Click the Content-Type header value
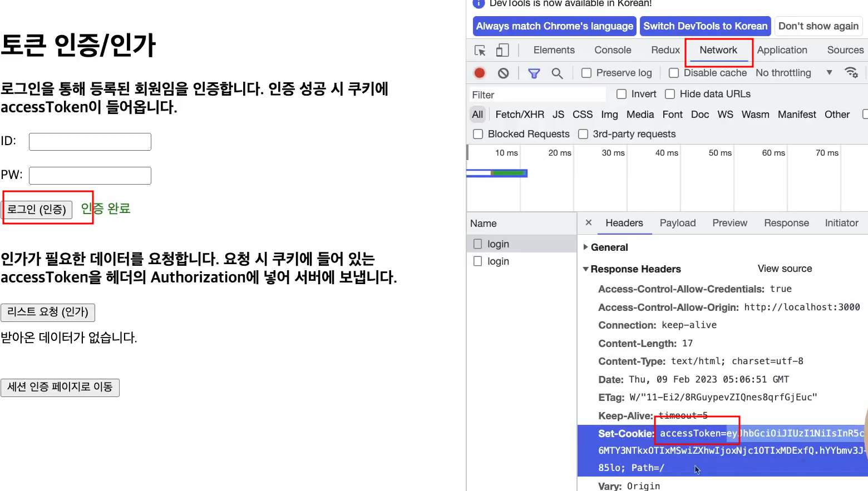 tap(737, 361)
